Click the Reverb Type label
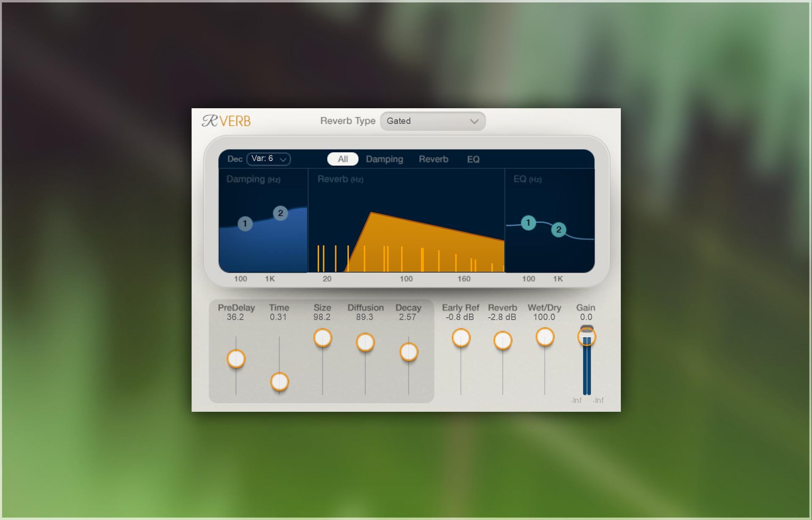This screenshot has height=520, width=812. (x=348, y=121)
